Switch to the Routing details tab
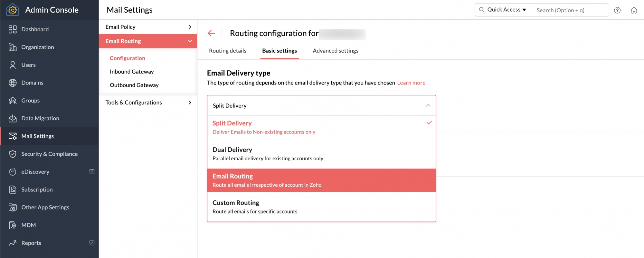Screen dimensions: 644x258 228,51
